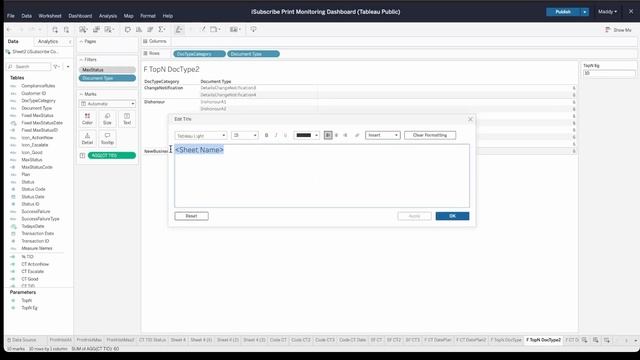Open the File menu
Screen dimensions: 640x360
tap(11, 16)
